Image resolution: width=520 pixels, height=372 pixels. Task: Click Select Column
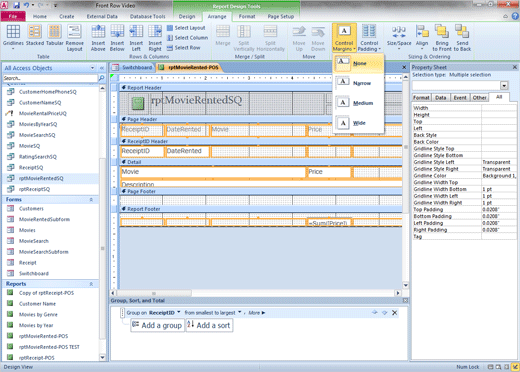coord(187,38)
